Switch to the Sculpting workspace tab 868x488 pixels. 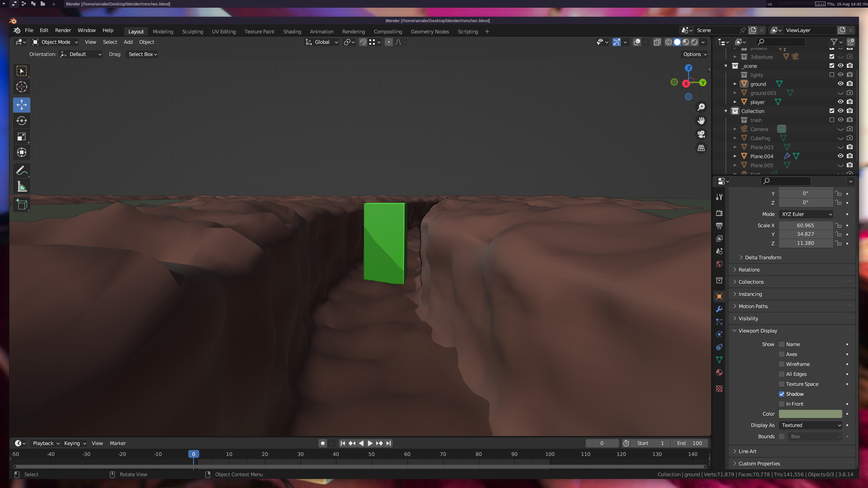(x=193, y=32)
